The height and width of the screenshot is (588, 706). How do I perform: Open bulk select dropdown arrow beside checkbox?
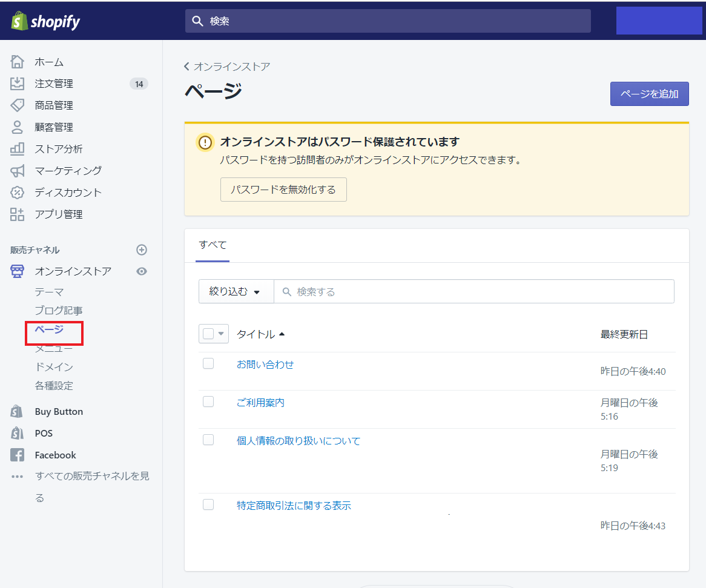pos(221,334)
